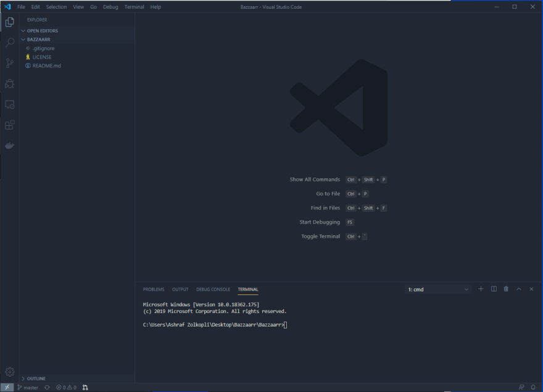Open the Manage gear icon
The height and width of the screenshot is (392, 543).
pos(10,372)
